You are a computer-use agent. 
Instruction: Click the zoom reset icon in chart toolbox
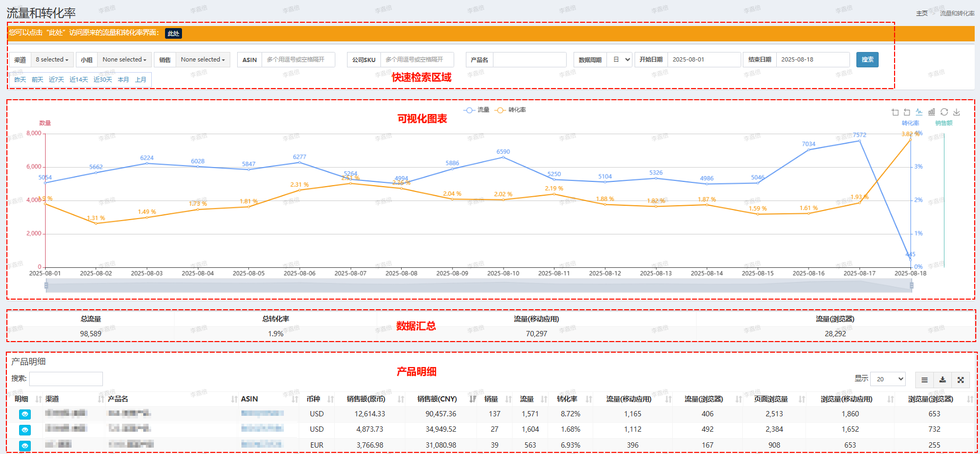click(x=907, y=112)
